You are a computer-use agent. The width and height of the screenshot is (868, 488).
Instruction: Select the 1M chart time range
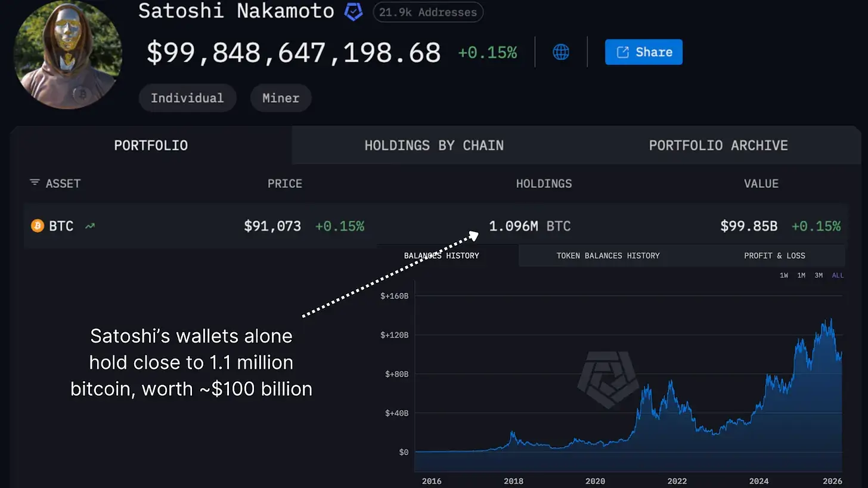pyautogui.click(x=801, y=275)
